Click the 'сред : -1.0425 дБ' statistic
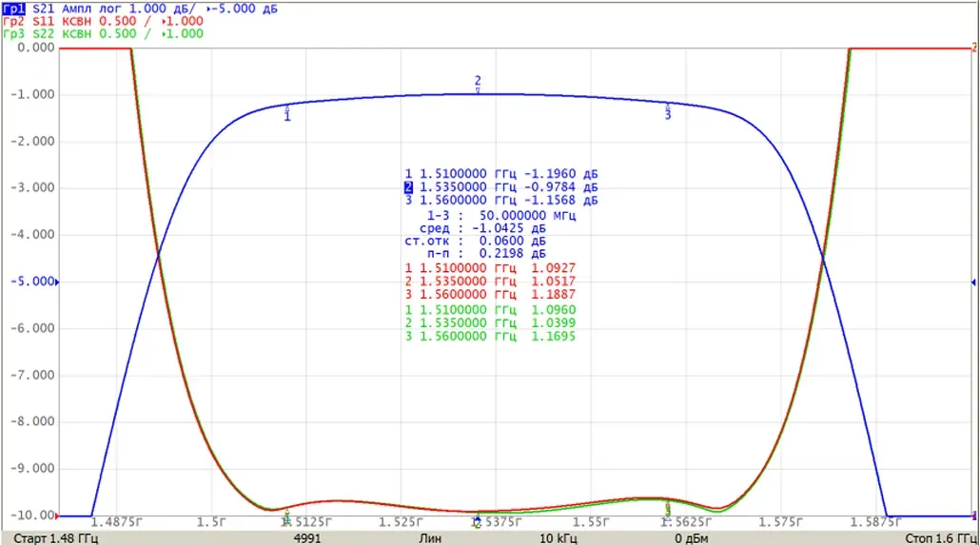This screenshot has width=980, height=545. point(483,228)
